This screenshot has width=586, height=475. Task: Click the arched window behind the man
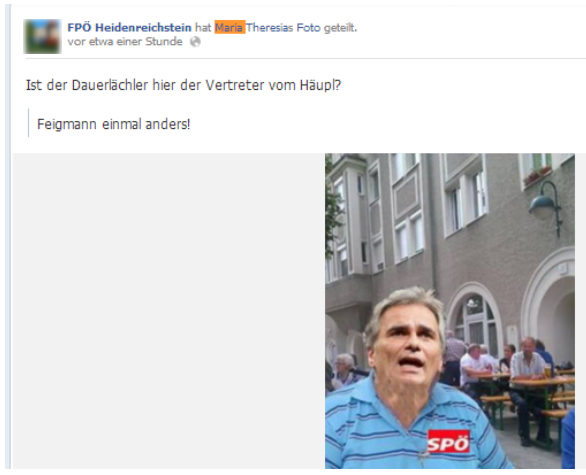(475, 321)
